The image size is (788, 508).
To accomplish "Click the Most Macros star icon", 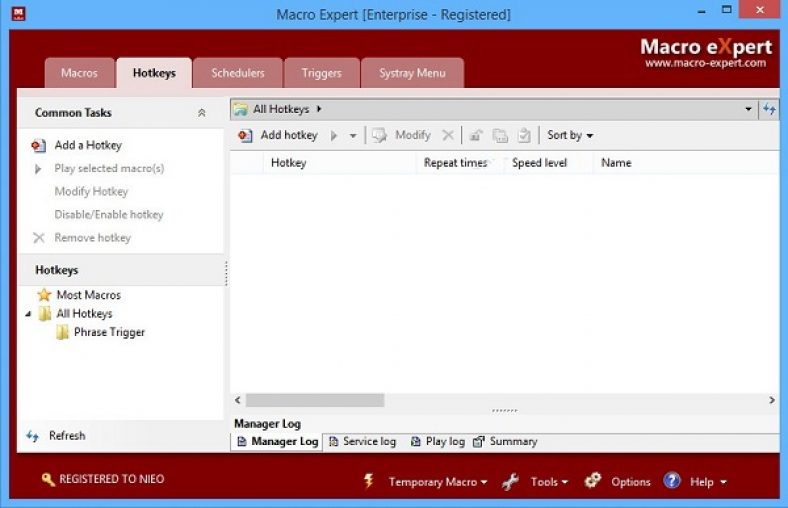I will (x=44, y=295).
